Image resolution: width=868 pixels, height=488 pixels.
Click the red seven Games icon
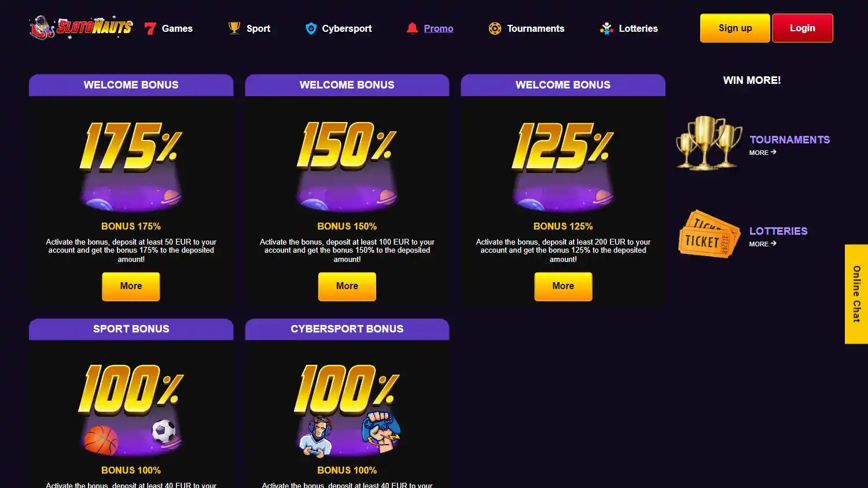click(150, 28)
